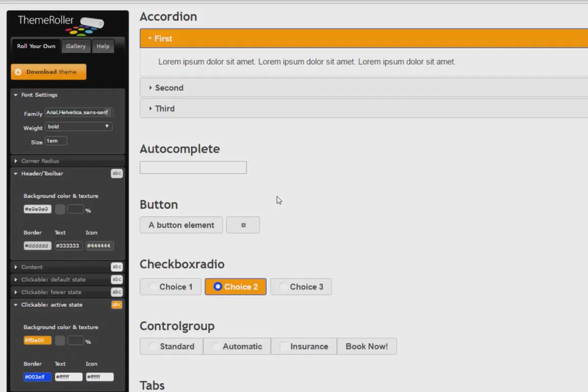Click the Tabs heading

click(152, 385)
